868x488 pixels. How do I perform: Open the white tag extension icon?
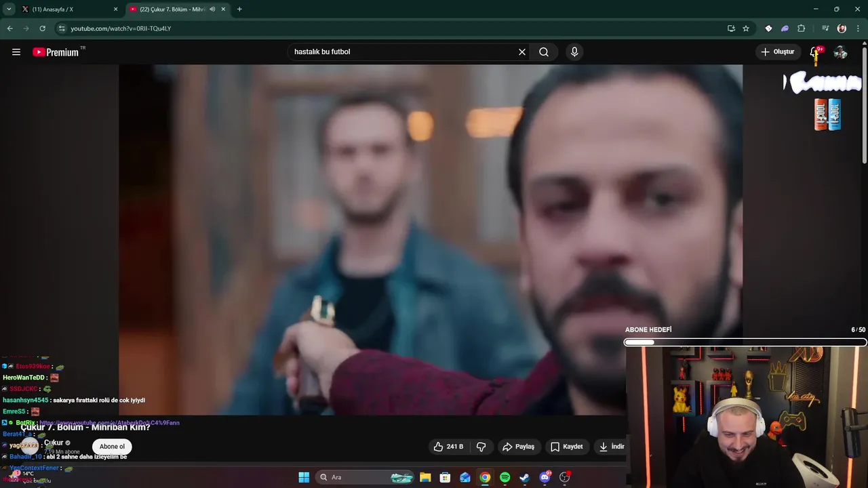pyautogui.click(x=768, y=28)
